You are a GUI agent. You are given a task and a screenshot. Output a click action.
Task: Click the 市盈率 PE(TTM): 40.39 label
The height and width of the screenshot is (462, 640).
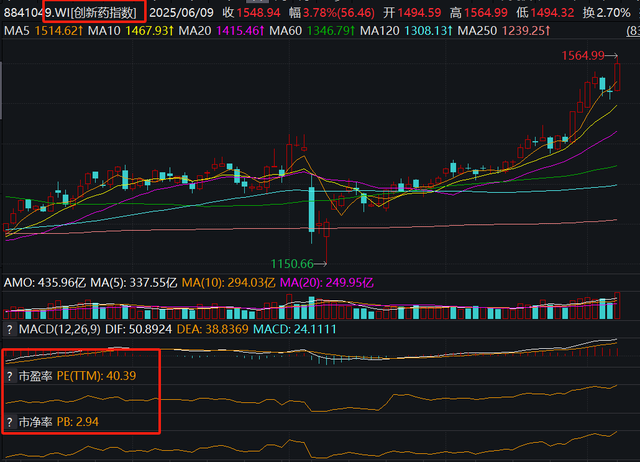(78, 376)
